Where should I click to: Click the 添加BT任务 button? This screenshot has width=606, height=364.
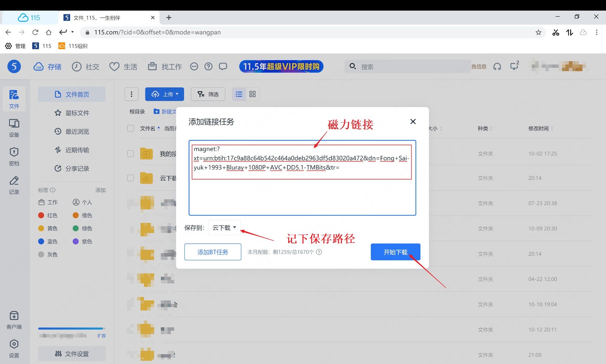click(212, 252)
